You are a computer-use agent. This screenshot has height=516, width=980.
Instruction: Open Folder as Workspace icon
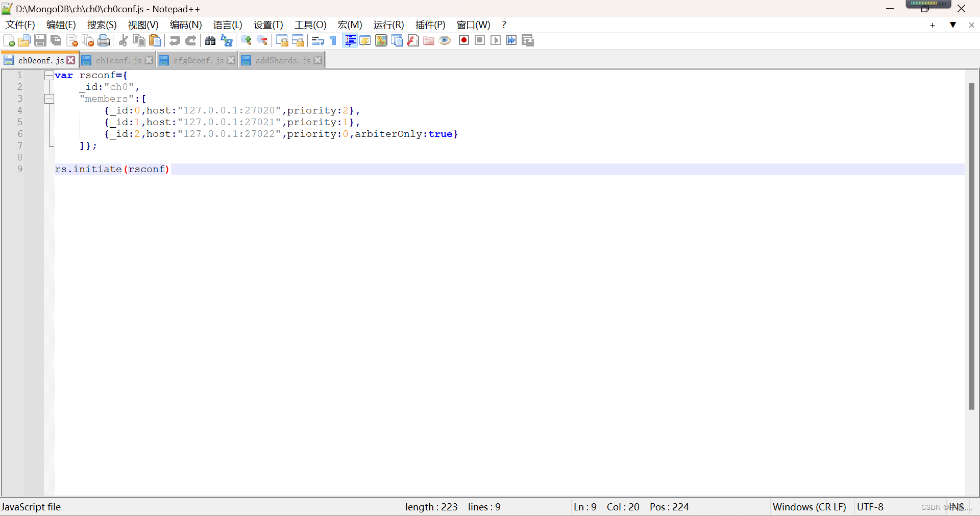(429, 40)
